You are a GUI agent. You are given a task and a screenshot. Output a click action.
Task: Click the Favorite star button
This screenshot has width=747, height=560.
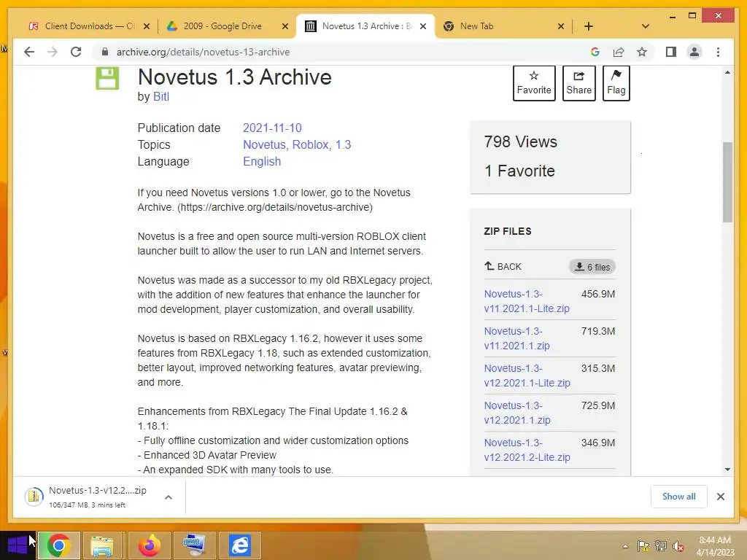tap(533, 83)
